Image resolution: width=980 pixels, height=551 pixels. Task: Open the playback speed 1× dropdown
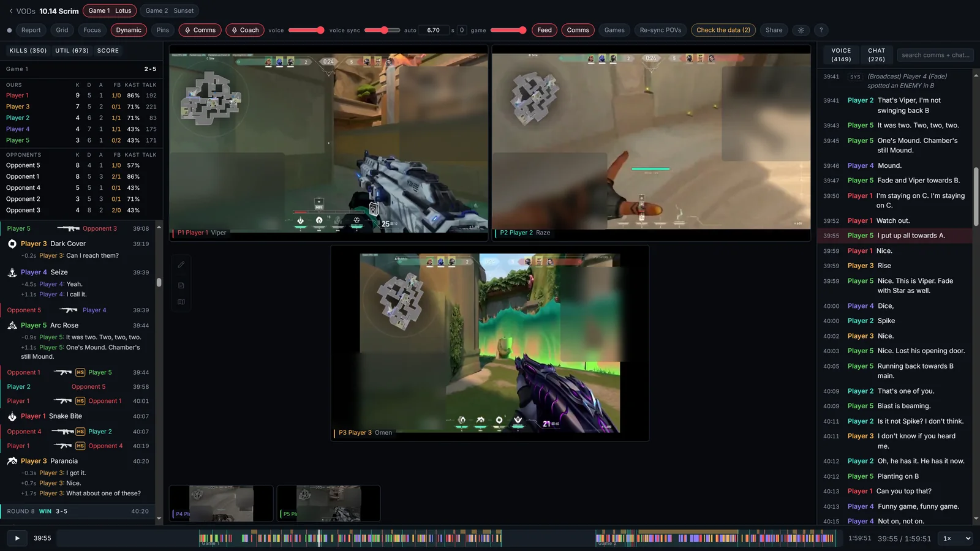[957, 539]
